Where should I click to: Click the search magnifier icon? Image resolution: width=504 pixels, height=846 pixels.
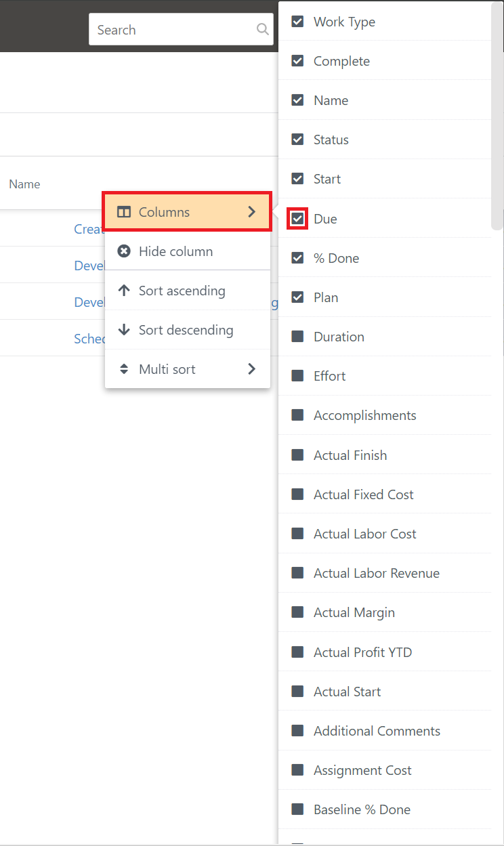click(262, 29)
